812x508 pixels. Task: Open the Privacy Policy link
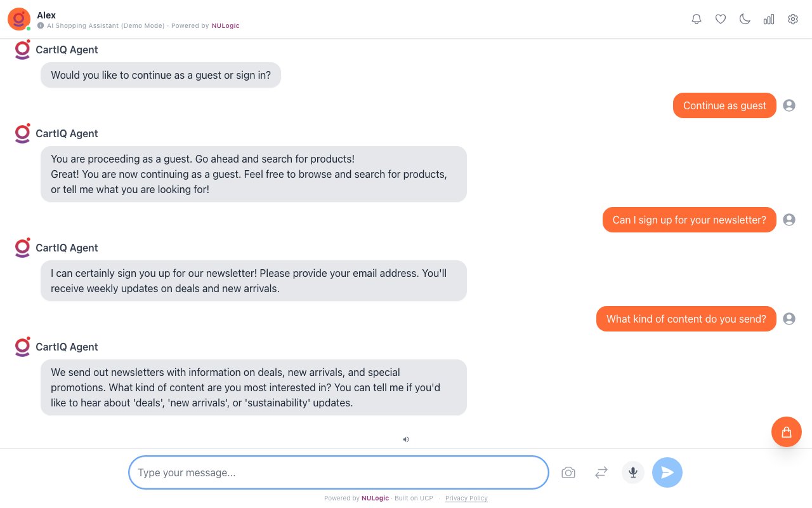466,498
